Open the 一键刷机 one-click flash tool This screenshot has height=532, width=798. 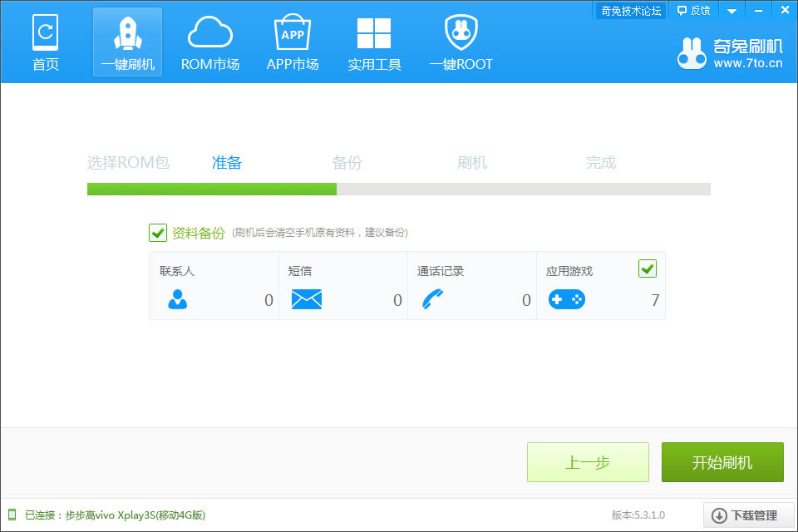click(127, 42)
